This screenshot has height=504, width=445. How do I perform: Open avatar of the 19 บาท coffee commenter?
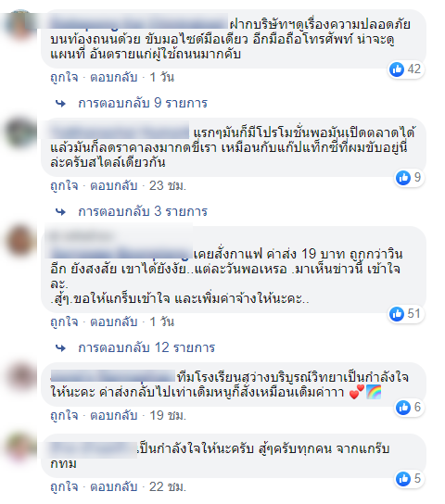click(21, 242)
